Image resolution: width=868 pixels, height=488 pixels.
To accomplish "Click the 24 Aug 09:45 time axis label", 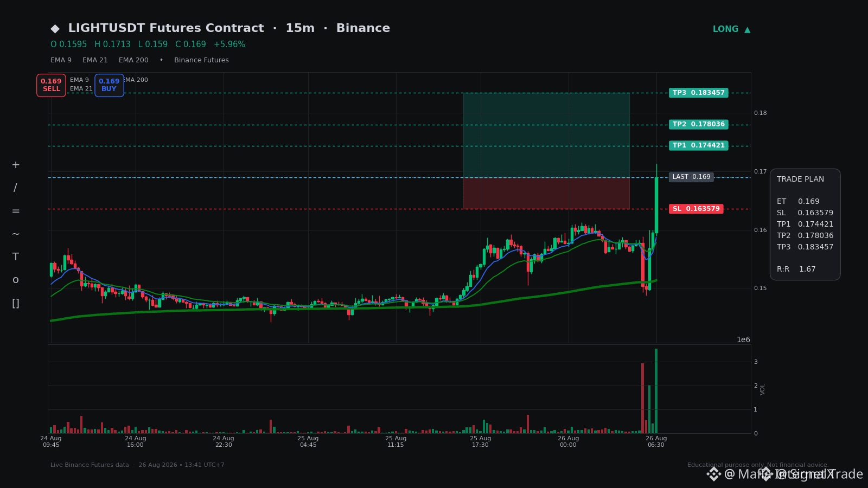I will 51,442.
